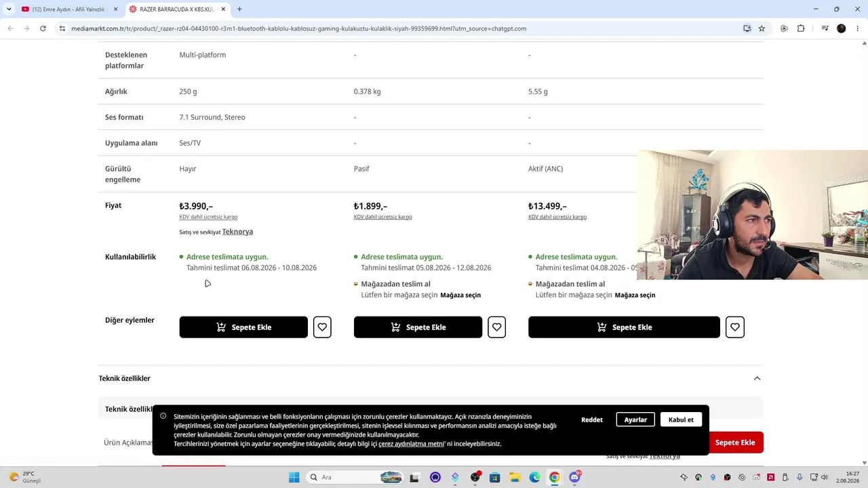Open the weather widget showing 29°C
The width and height of the screenshot is (868, 488).
coord(24,477)
